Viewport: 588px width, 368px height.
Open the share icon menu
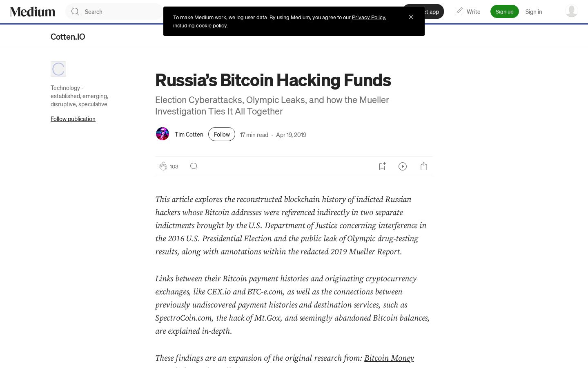click(424, 166)
